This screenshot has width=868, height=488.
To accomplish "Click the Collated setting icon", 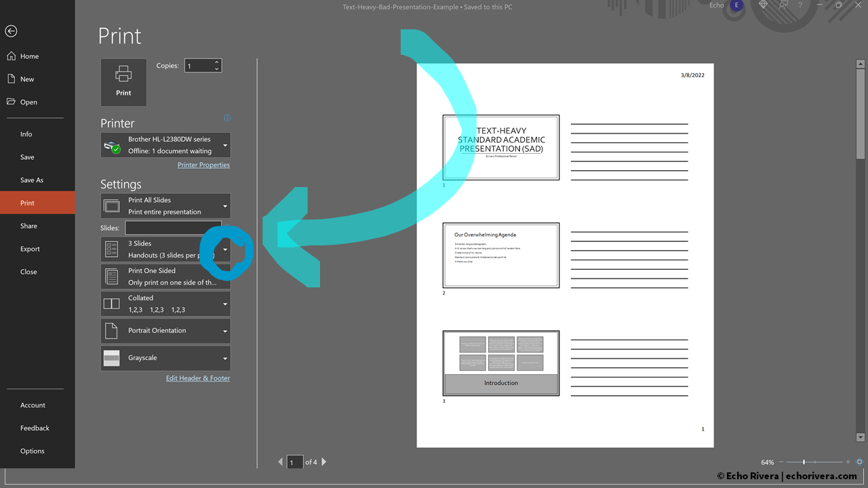I will pos(111,303).
